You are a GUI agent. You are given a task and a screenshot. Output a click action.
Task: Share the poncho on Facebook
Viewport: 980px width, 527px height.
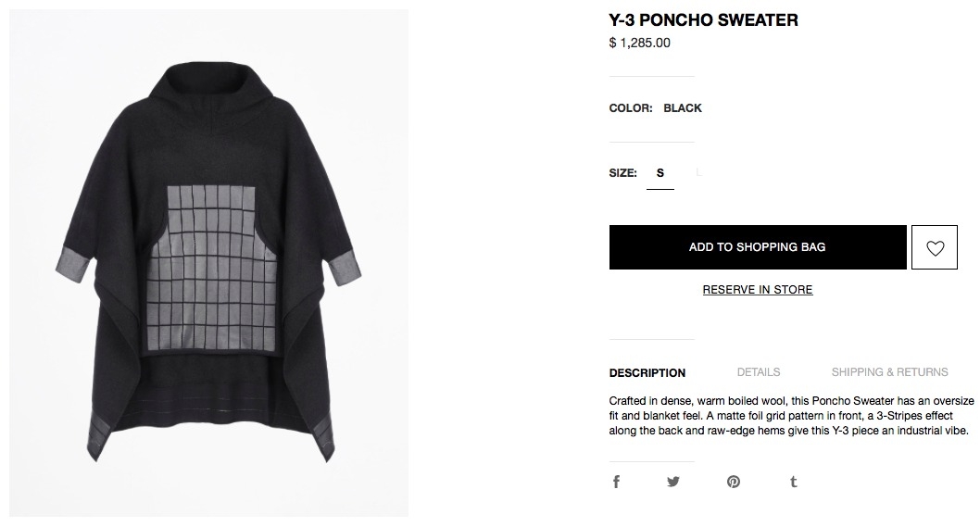coord(616,482)
